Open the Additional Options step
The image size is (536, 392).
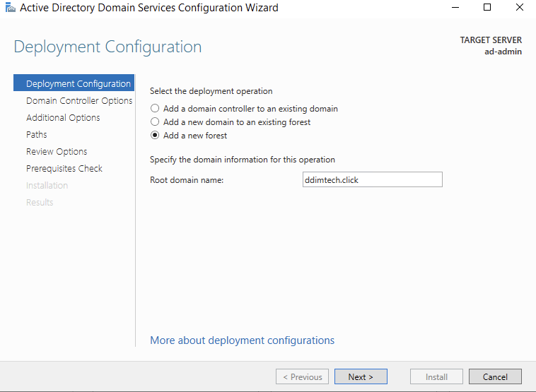(63, 117)
